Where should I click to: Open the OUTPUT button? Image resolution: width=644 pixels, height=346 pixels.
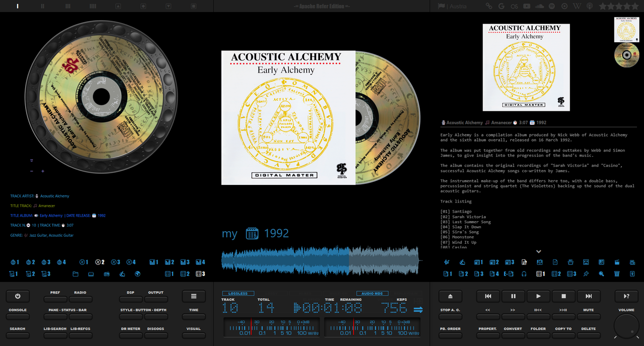coord(156,299)
